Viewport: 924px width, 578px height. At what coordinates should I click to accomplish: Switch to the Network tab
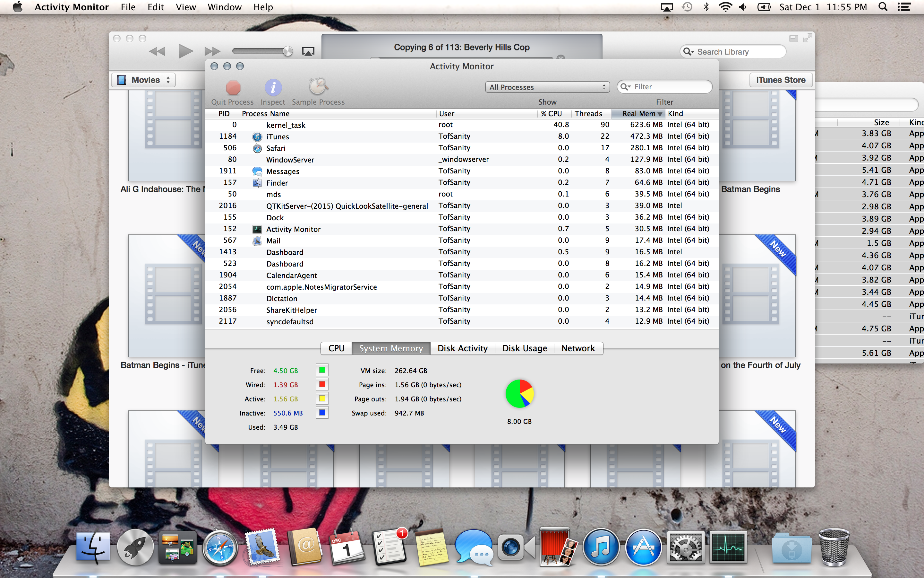(578, 348)
